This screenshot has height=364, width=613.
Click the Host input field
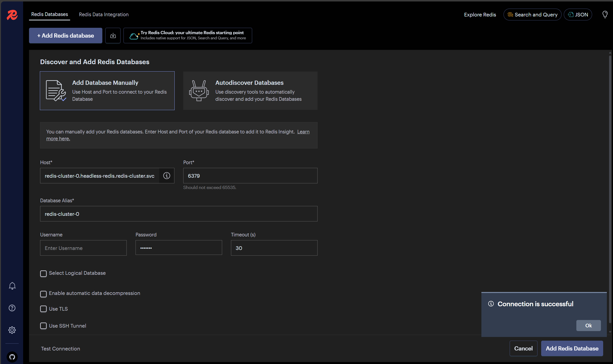[100, 176]
